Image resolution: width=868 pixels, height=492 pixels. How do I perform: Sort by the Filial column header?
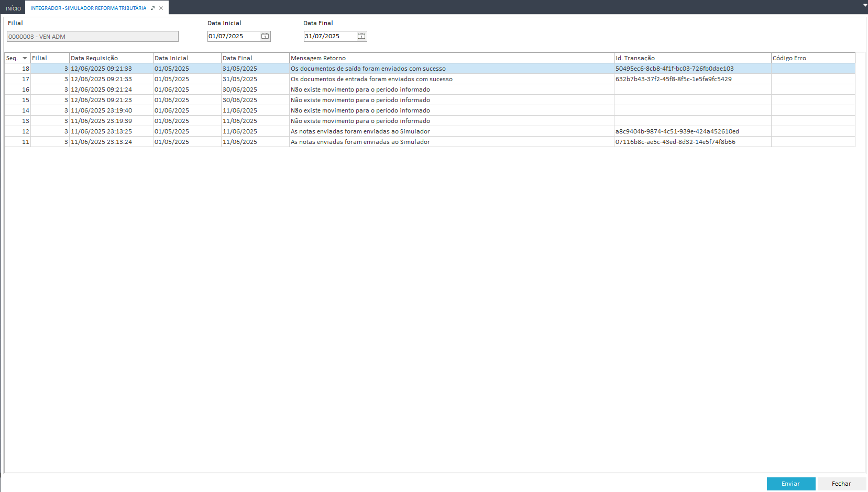coord(50,58)
